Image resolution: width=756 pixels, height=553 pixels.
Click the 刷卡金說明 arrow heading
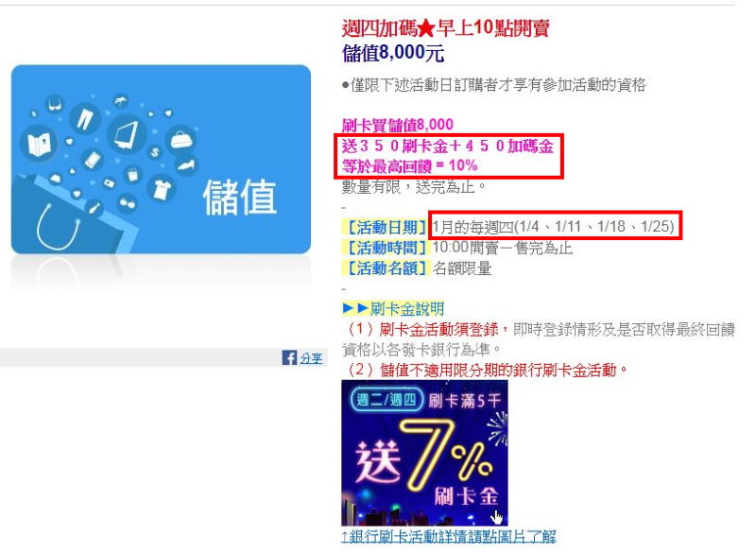[393, 308]
